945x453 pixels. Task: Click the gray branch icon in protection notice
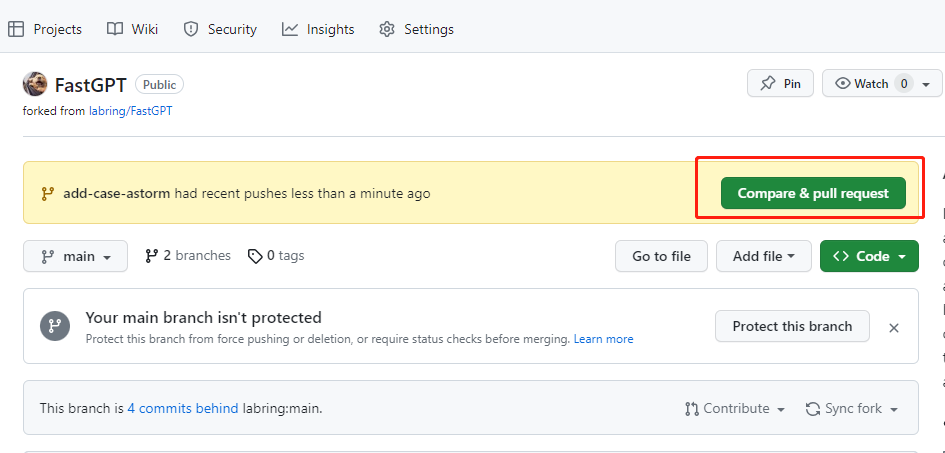click(55, 326)
